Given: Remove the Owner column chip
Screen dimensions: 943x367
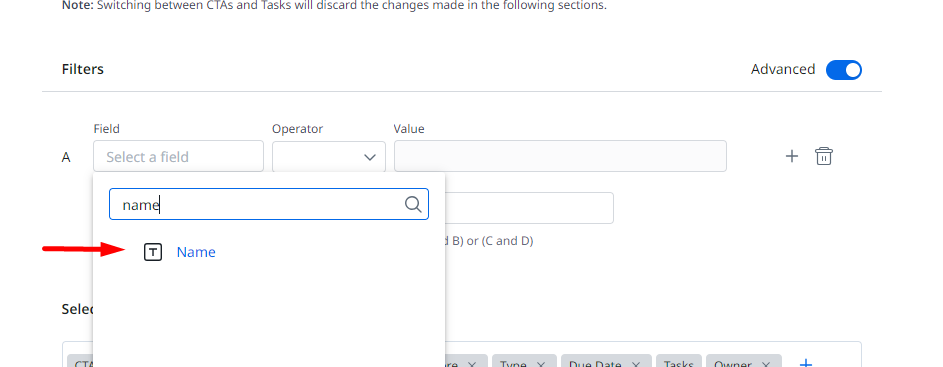Looking at the screenshot, I should (765, 364).
